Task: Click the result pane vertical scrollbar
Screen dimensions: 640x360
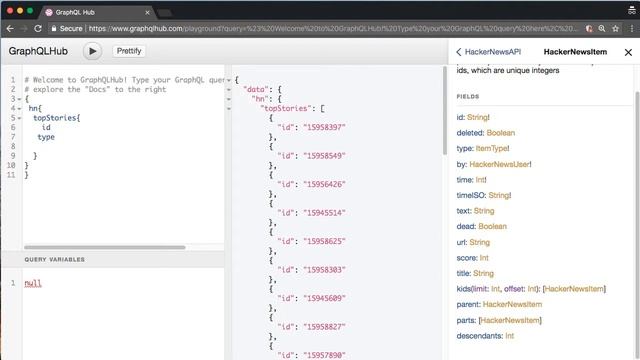Action: coord(444,110)
